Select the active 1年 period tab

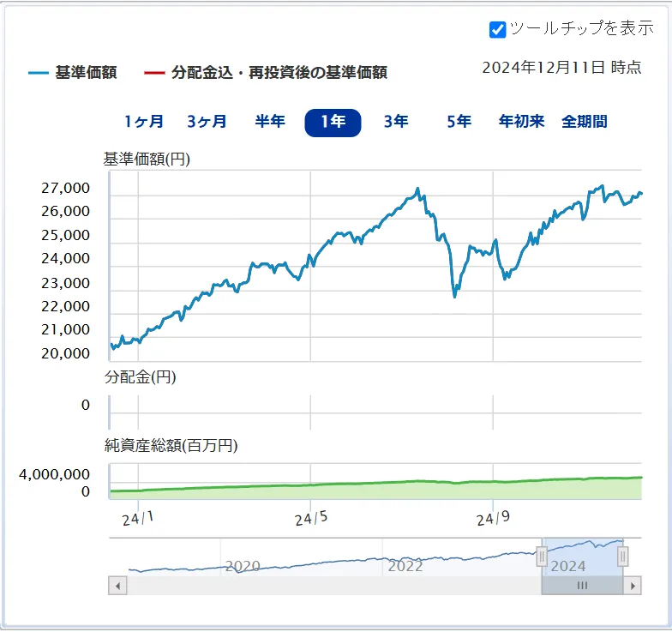333,123
